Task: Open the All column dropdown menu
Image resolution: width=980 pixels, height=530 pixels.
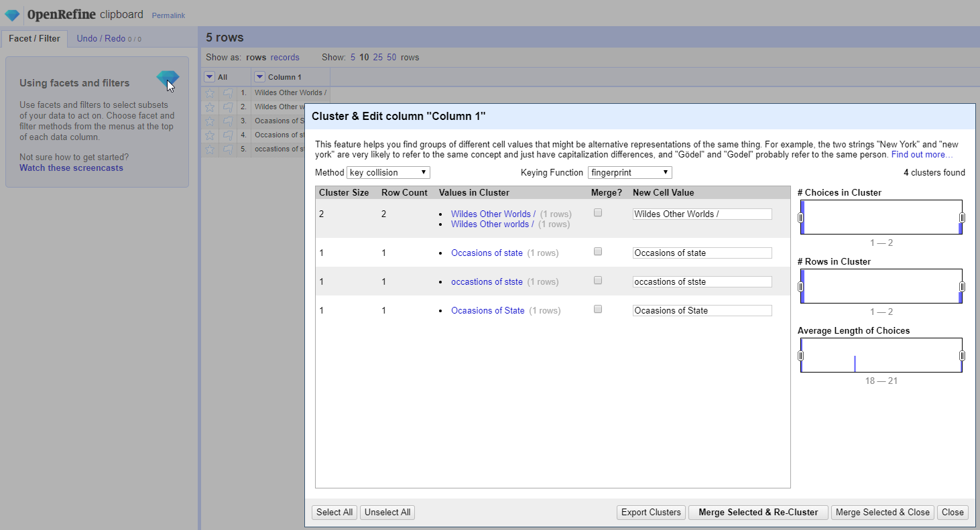Action: click(x=210, y=77)
